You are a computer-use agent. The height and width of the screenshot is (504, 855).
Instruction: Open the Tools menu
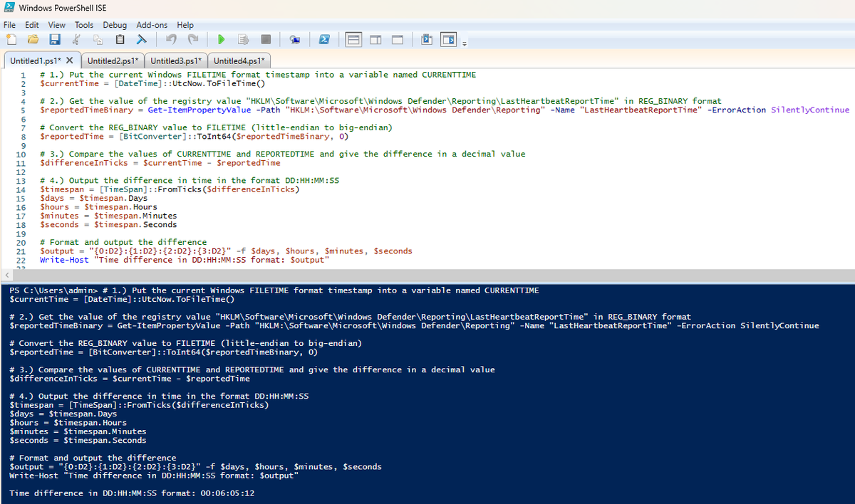tap(84, 25)
